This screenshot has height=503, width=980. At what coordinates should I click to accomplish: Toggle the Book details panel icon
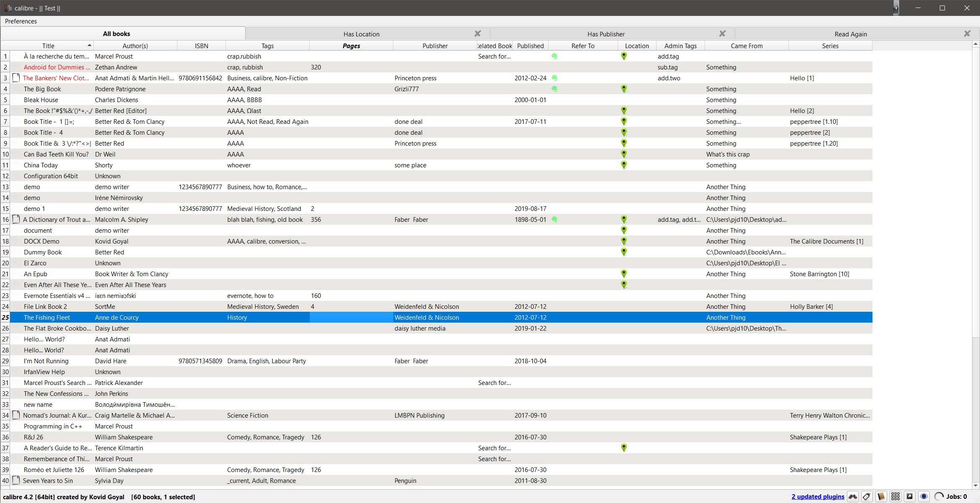(881, 497)
